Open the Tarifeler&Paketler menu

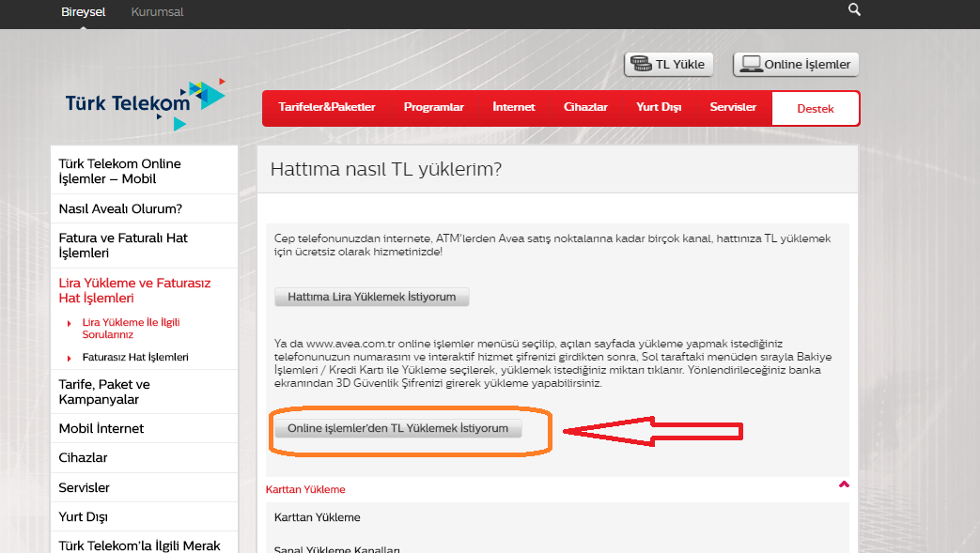[x=327, y=107]
